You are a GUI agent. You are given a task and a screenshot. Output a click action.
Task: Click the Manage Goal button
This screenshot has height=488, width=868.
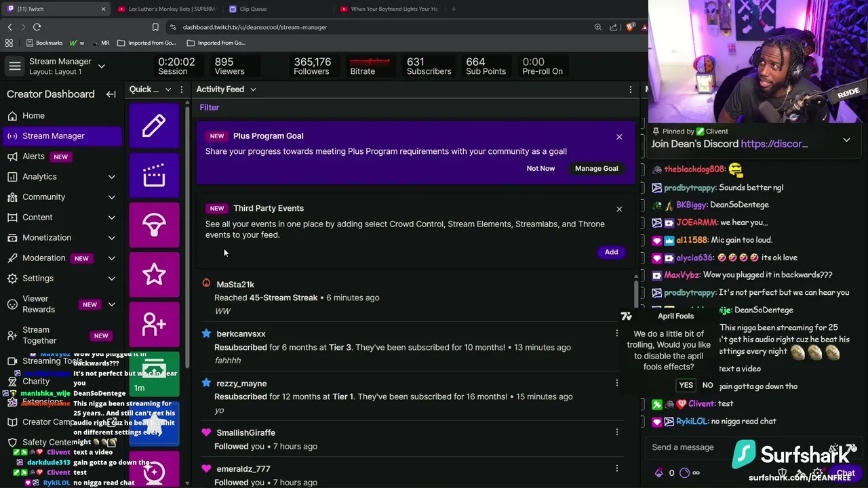coord(596,169)
